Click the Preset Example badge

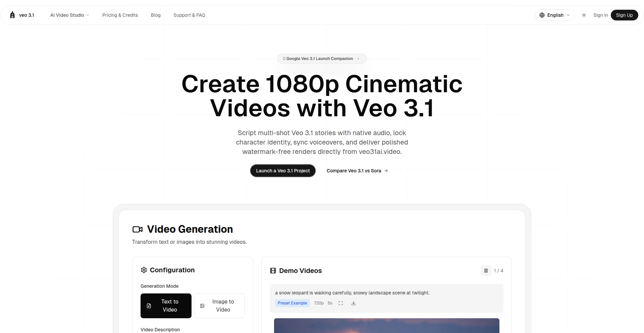tap(292, 303)
